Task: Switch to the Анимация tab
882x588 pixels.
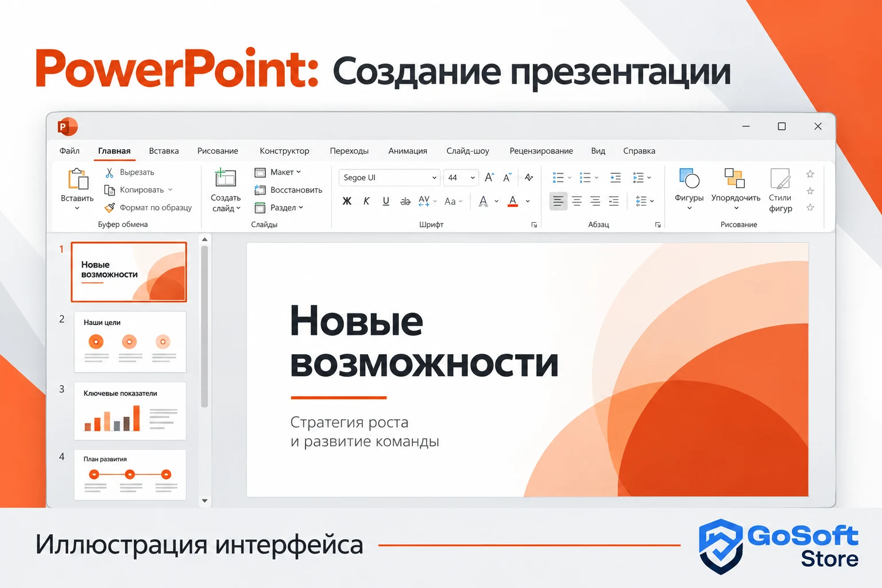Action: click(408, 151)
